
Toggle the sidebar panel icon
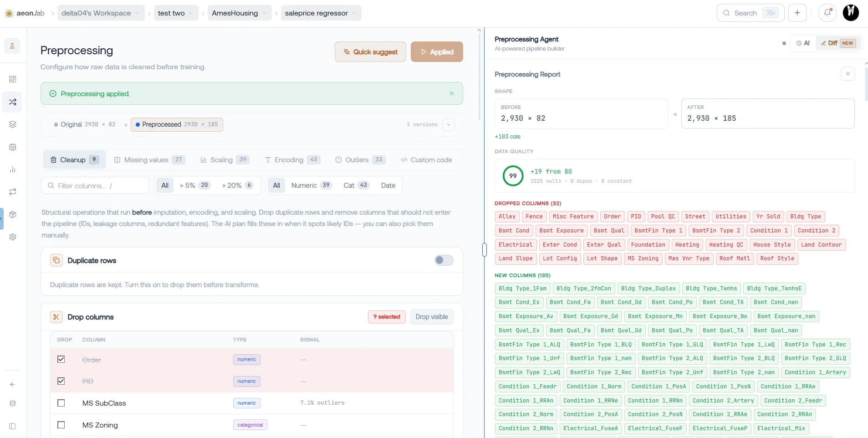(13, 426)
